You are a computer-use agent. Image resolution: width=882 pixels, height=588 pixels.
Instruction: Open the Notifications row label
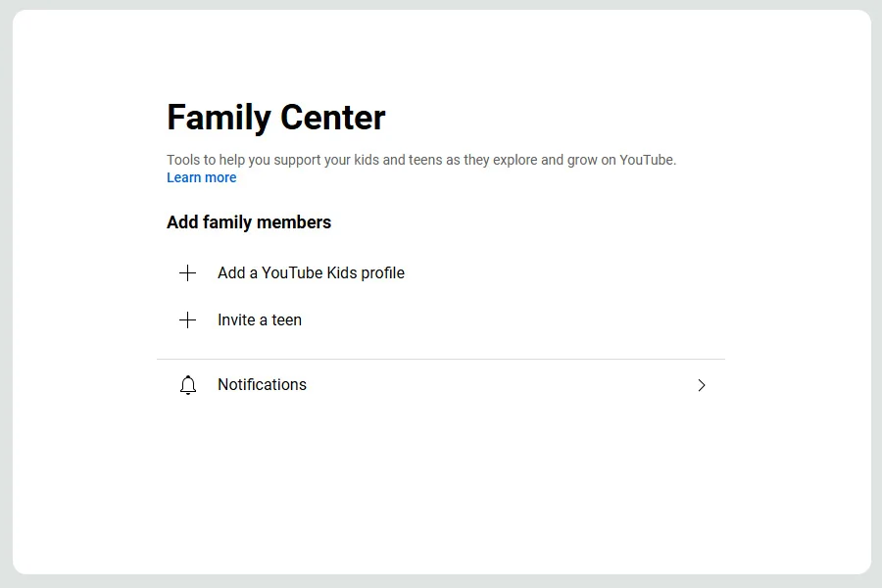pyautogui.click(x=262, y=385)
